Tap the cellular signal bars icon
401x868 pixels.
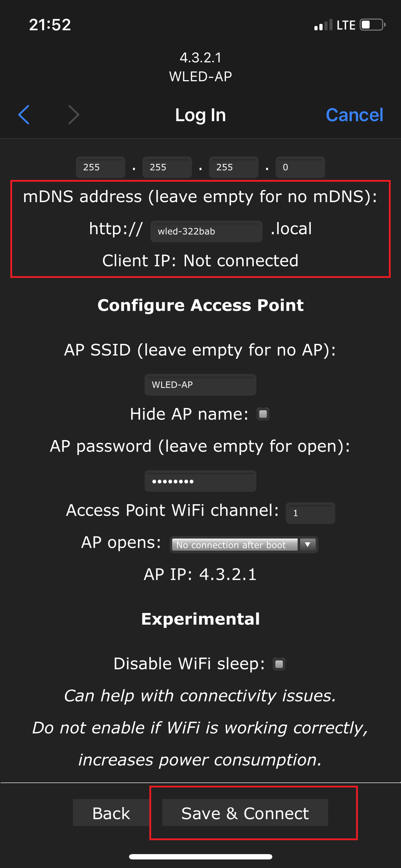tap(323, 25)
